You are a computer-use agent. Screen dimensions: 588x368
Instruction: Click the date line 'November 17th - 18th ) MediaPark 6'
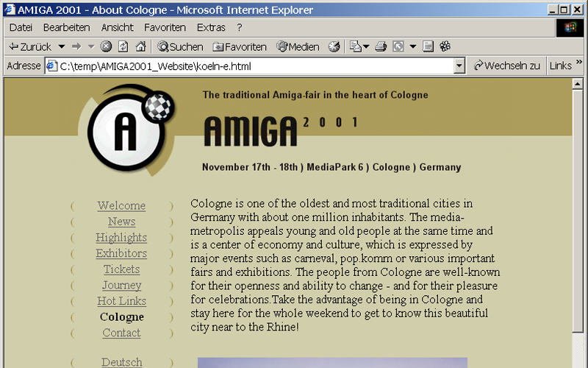coord(283,167)
